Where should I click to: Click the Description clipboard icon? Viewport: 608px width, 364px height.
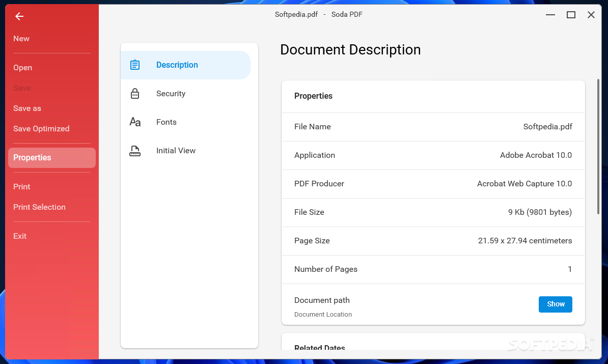tap(135, 65)
